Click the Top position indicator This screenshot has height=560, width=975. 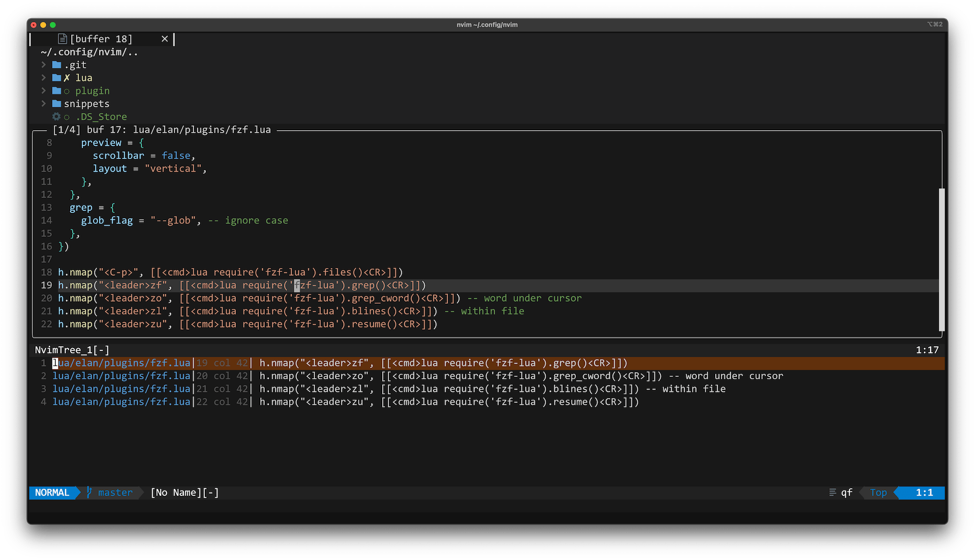[880, 492]
